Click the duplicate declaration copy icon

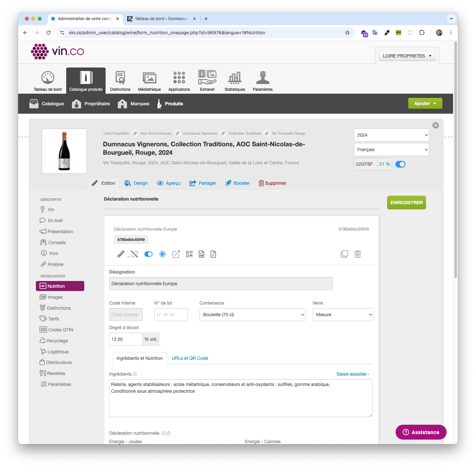pos(344,254)
